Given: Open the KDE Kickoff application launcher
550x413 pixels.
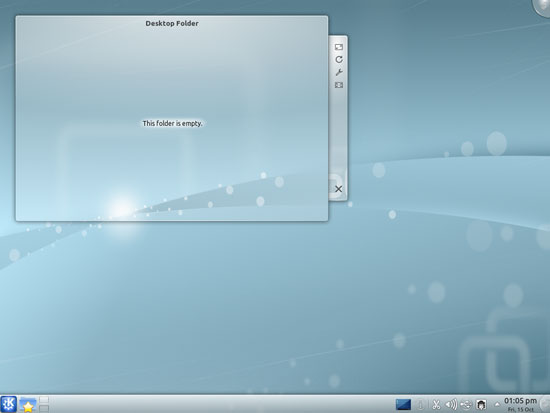Looking at the screenshot, I should pos(8,404).
